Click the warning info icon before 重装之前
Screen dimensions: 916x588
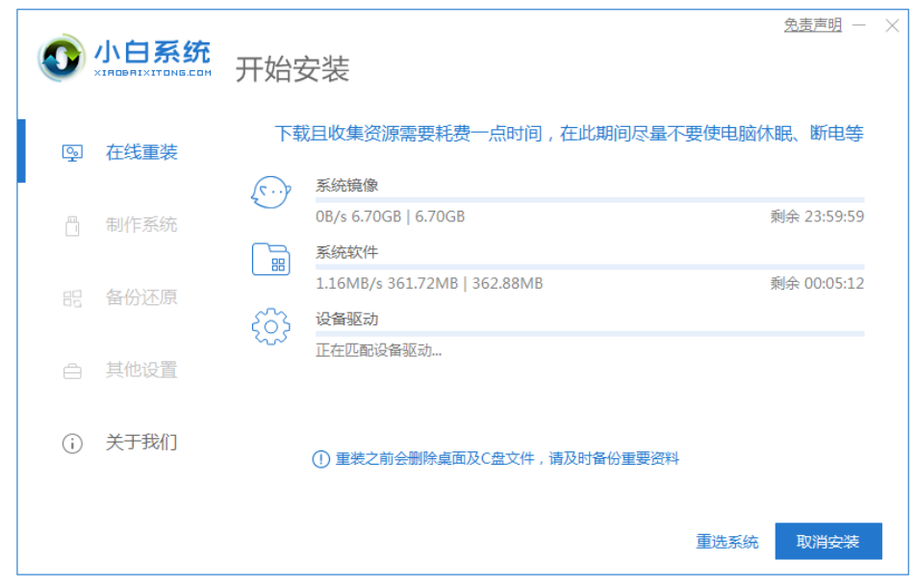(x=321, y=460)
